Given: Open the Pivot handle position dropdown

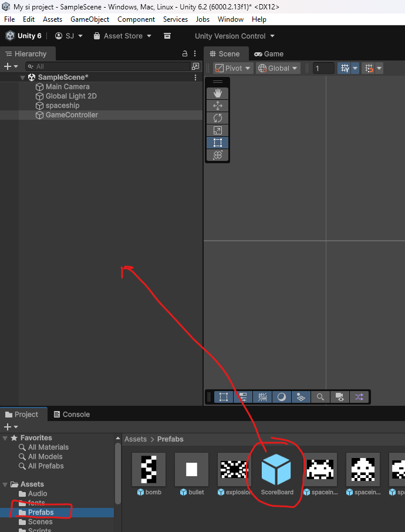Looking at the screenshot, I should pos(233,68).
